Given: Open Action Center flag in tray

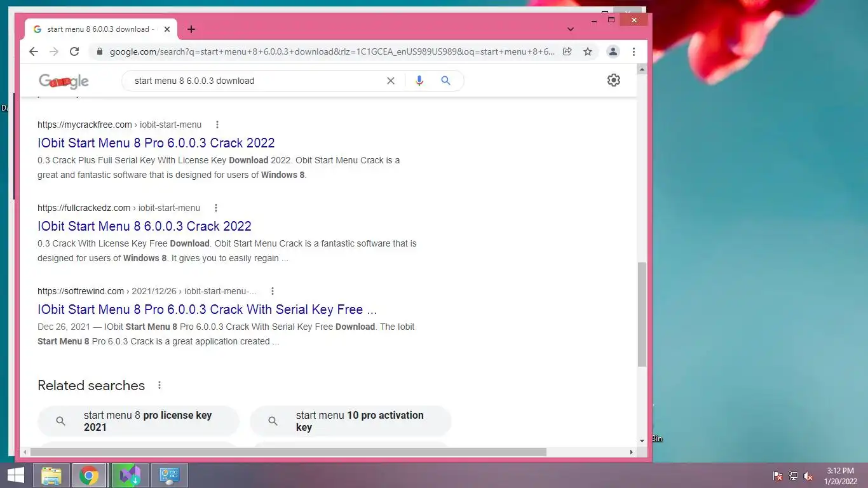Looking at the screenshot, I should click(778, 476).
